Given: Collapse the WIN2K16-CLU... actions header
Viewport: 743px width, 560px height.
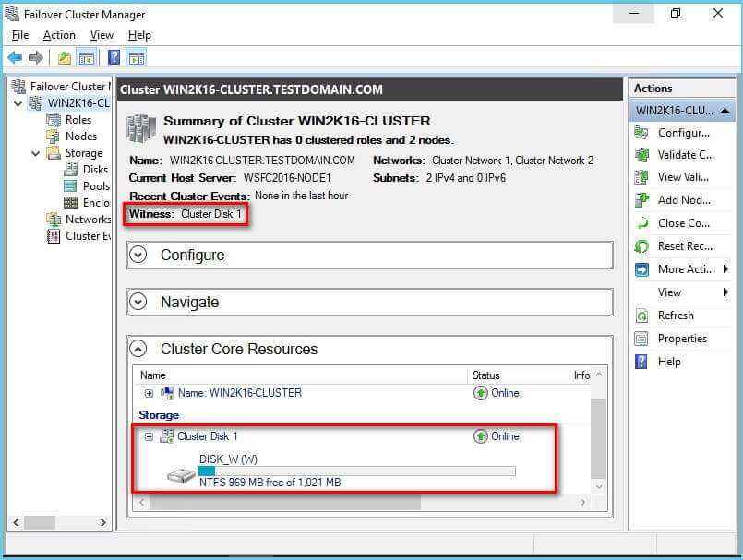Looking at the screenshot, I should click(725, 111).
